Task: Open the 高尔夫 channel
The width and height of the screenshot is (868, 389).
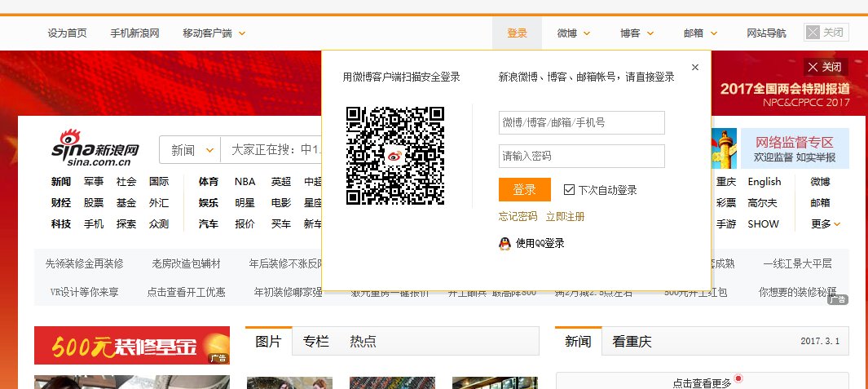Action: pyautogui.click(x=762, y=203)
